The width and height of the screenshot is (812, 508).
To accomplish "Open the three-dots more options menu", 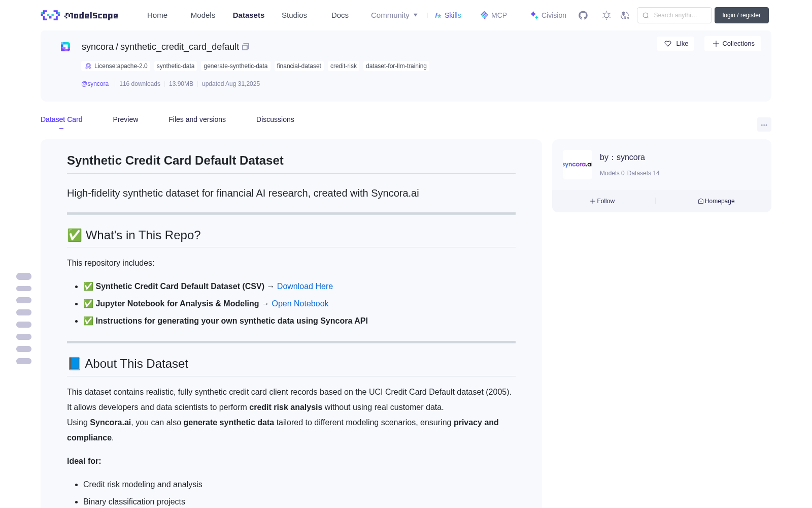I will tap(764, 124).
